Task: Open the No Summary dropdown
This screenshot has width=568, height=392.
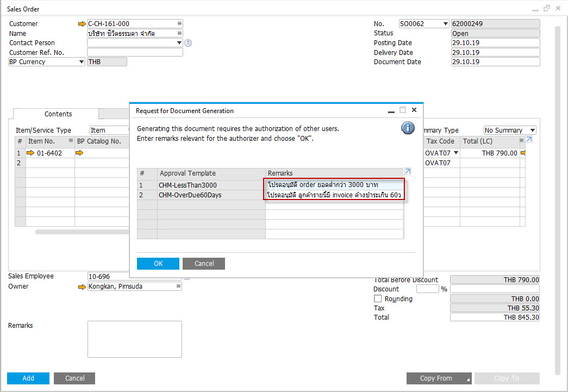Action: [533, 130]
